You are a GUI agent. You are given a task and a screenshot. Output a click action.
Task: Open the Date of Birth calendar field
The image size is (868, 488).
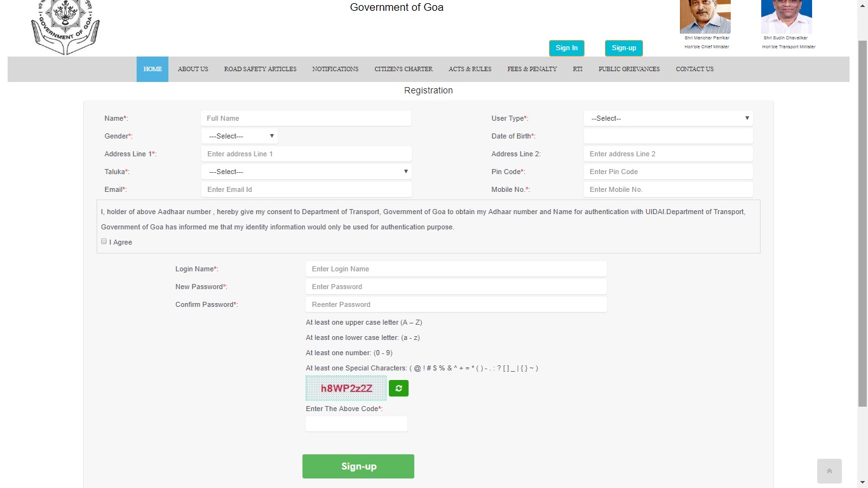[667, 135]
